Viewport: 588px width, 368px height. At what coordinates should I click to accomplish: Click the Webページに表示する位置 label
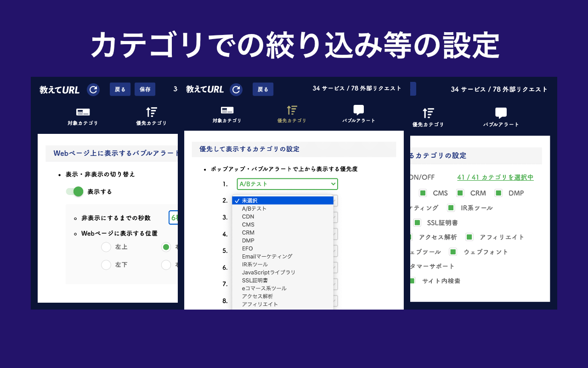pos(119,233)
